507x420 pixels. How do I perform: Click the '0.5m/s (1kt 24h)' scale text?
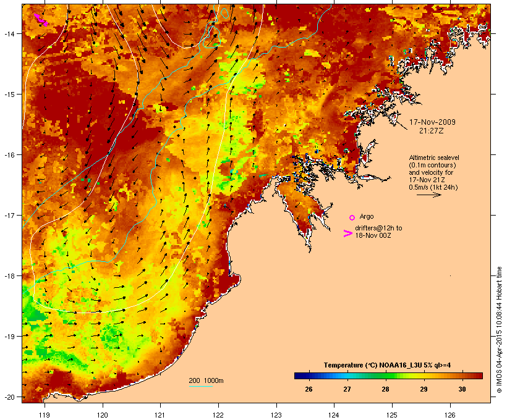pos(433,187)
